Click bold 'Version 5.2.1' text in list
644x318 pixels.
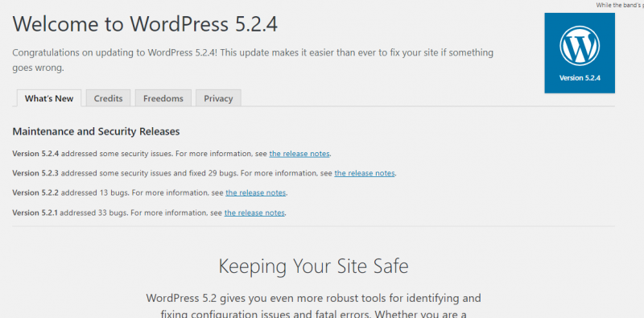point(35,213)
